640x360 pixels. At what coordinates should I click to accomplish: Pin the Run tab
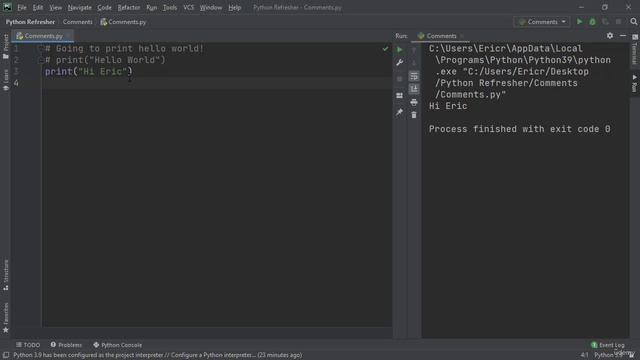pos(400,112)
